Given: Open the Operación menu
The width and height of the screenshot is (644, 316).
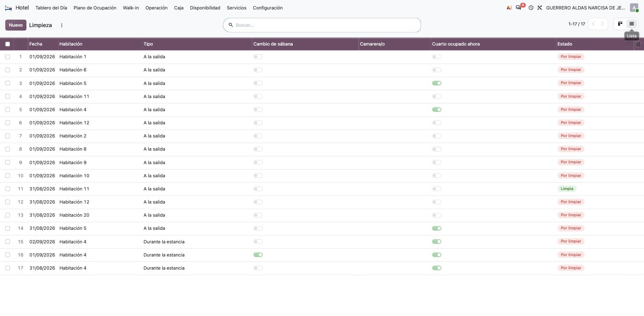Looking at the screenshot, I should click(x=156, y=8).
